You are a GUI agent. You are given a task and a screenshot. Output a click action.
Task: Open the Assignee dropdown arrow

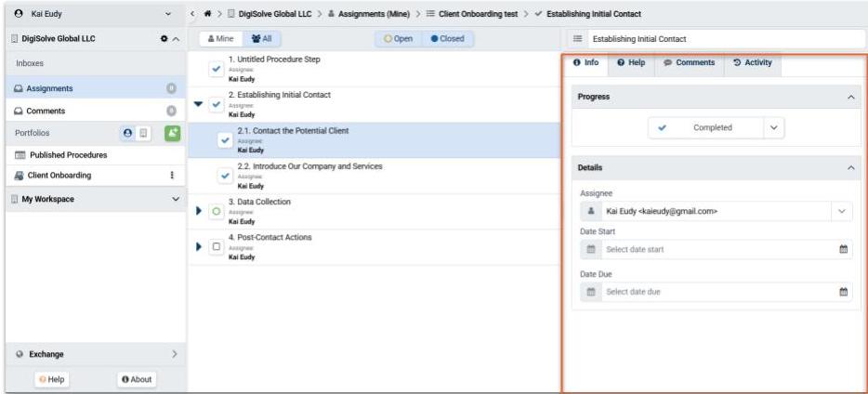coord(842,211)
